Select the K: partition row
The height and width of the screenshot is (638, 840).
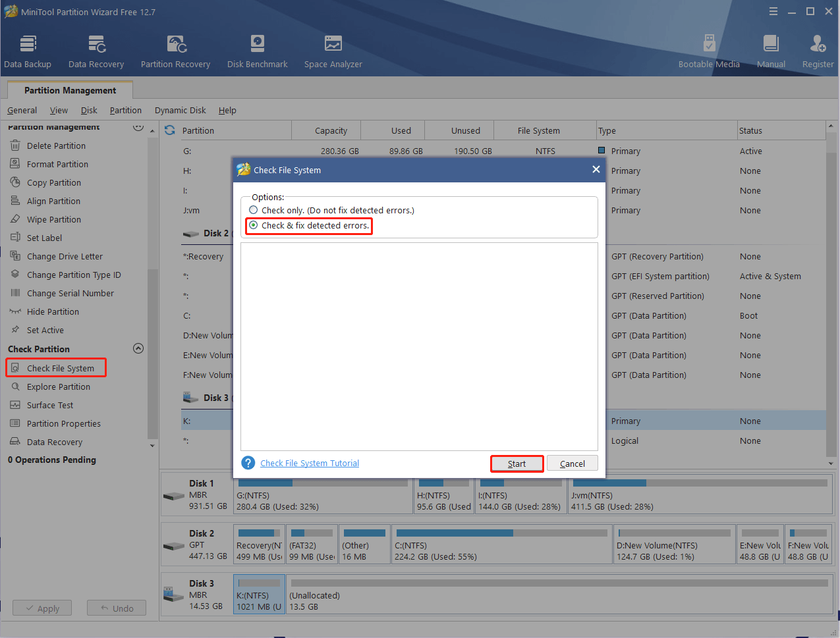[x=503, y=421]
